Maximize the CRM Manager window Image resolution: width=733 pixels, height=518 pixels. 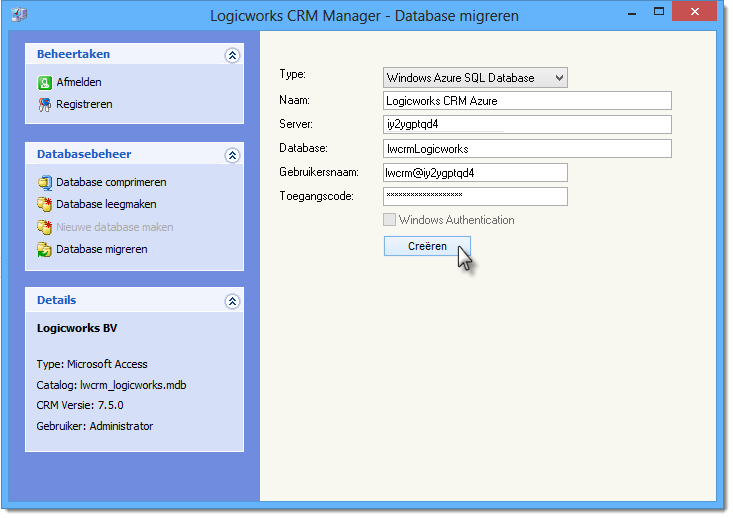[659, 12]
